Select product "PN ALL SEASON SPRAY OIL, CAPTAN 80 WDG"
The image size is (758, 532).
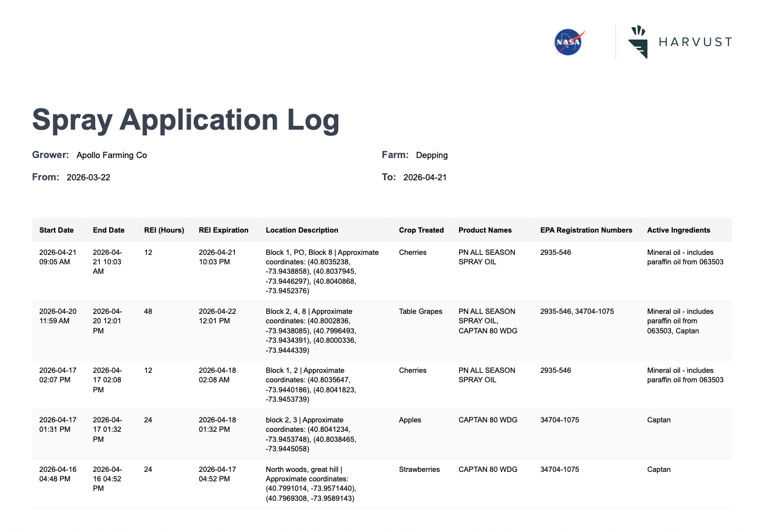[x=488, y=321]
